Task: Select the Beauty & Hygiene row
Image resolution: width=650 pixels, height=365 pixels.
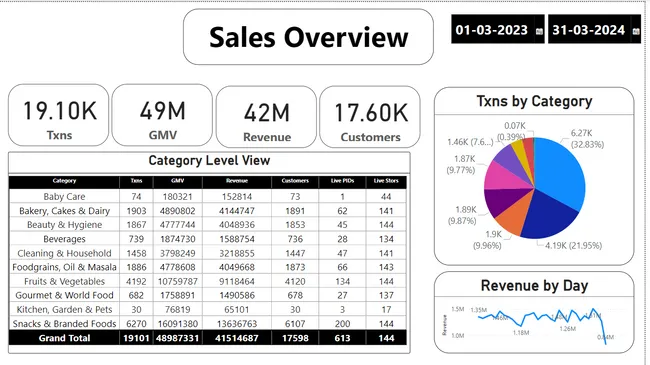Action: tap(208, 225)
